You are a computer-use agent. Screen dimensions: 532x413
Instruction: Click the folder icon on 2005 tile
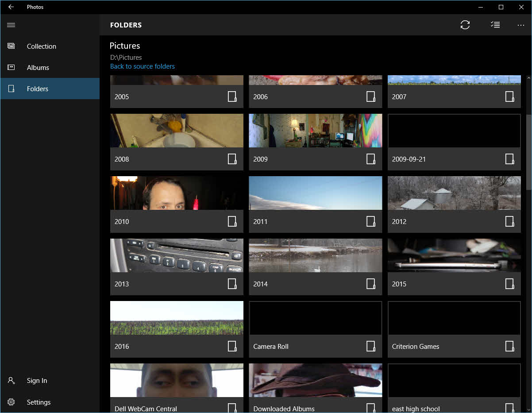pyautogui.click(x=232, y=96)
